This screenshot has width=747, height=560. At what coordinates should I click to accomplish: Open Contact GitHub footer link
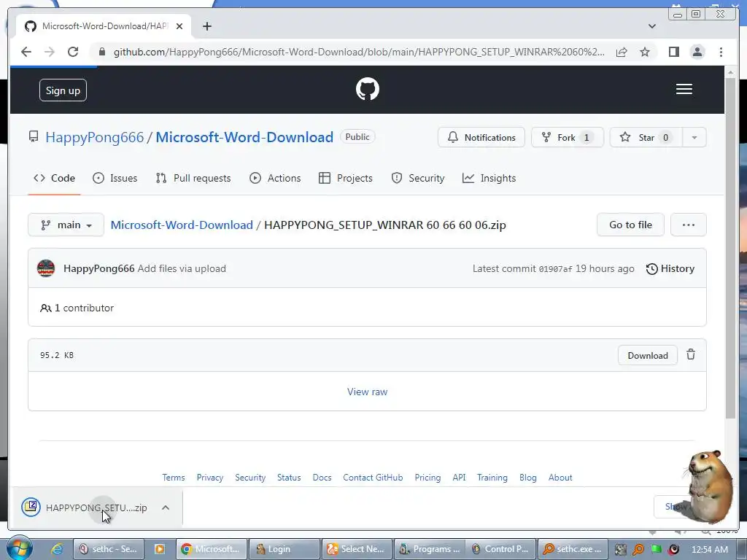pos(373,477)
